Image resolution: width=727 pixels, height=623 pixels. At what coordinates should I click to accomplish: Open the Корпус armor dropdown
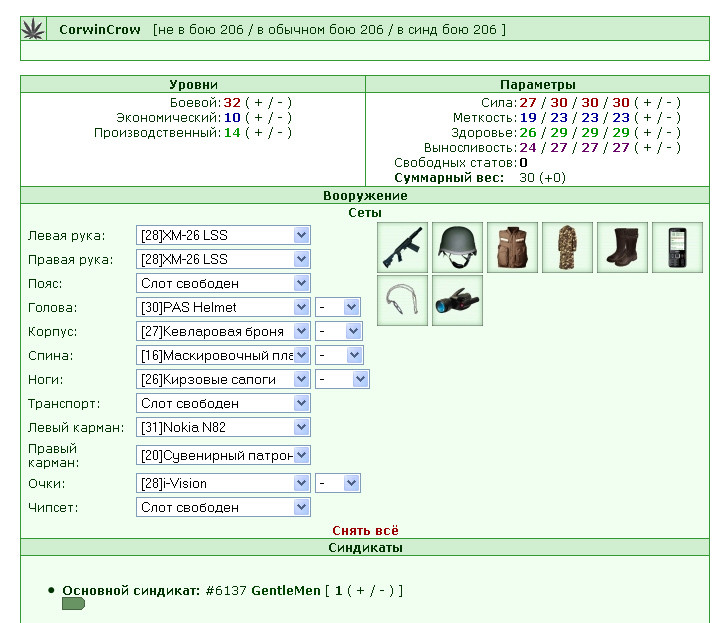(x=223, y=331)
